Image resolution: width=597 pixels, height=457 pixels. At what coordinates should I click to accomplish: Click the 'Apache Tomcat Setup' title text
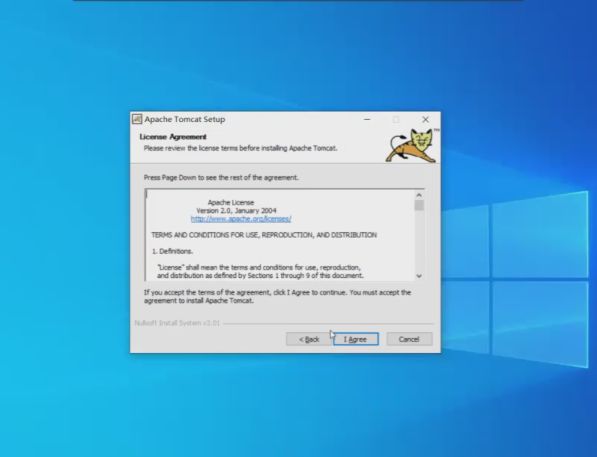(185, 119)
